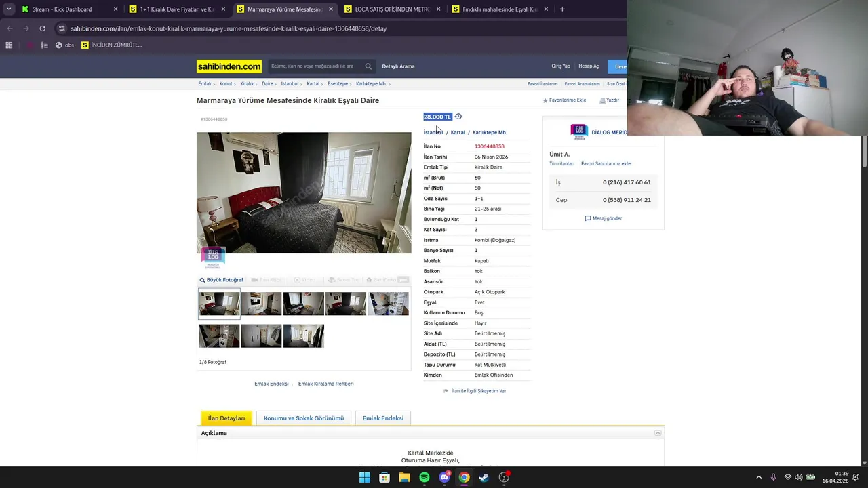868x488 pixels.
Task: Click the Yazdır printer link
Action: 609,100
